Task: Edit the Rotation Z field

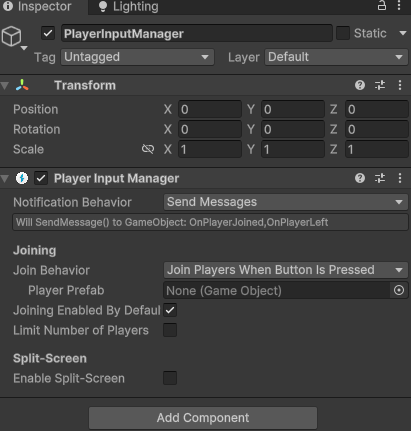Action: (377, 129)
